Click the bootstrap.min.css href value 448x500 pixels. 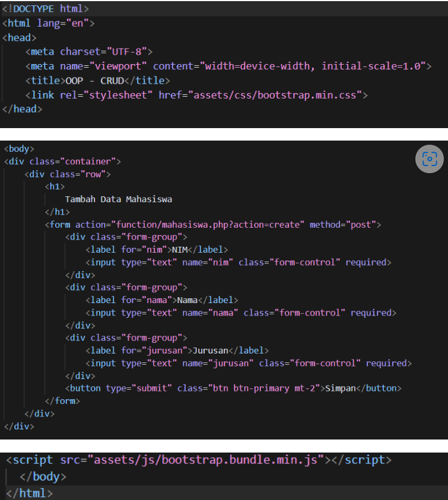pos(277,94)
